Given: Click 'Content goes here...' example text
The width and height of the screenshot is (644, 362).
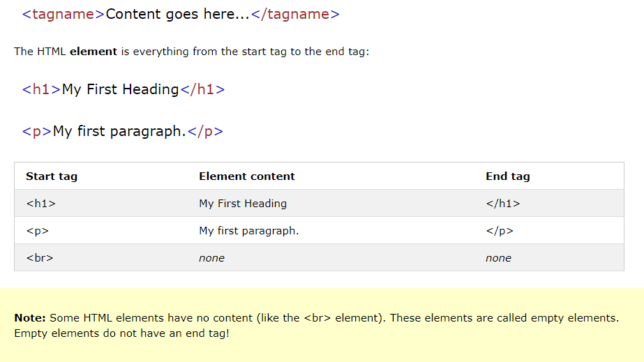Looking at the screenshot, I should point(178,15).
